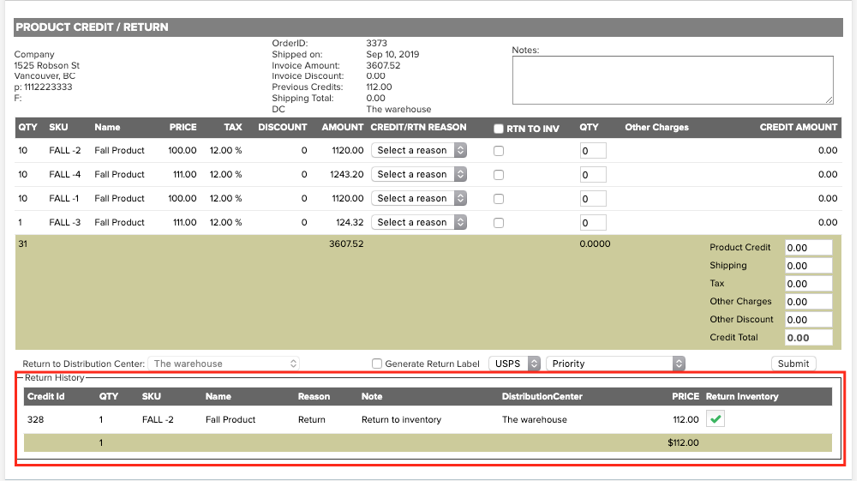Image resolution: width=868 pixels, height=481 pixels.
Task: Open reason dropdown for FALL -2 row
Action: tap(419, 150)
